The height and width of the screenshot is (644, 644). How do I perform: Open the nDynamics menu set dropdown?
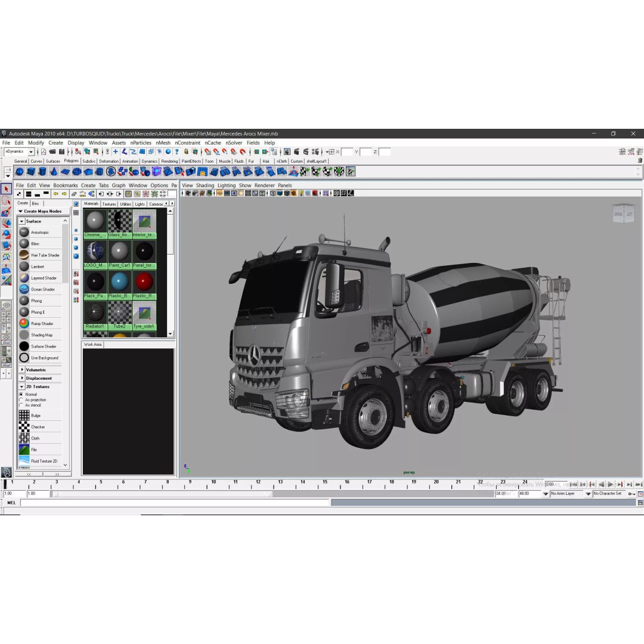(31, 151)
